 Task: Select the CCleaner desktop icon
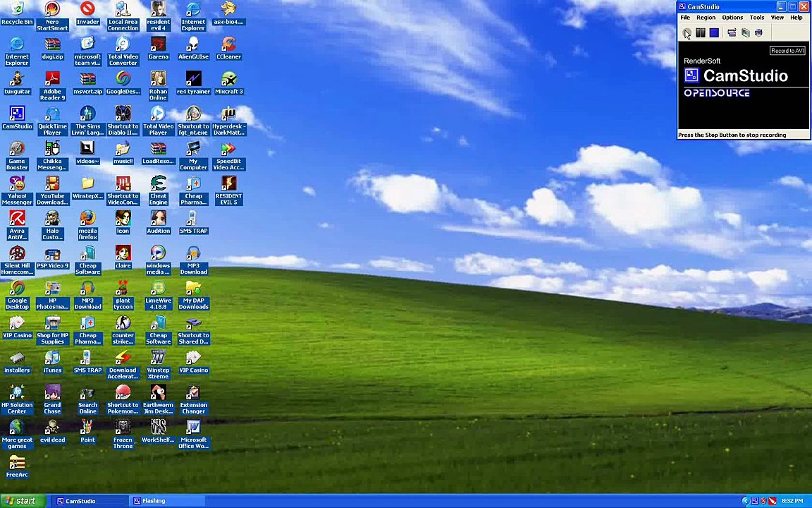[229, 48]
